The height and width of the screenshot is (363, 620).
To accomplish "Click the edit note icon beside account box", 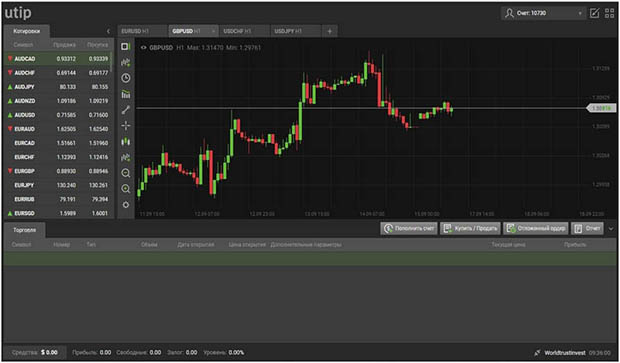I will coord(594,13).
